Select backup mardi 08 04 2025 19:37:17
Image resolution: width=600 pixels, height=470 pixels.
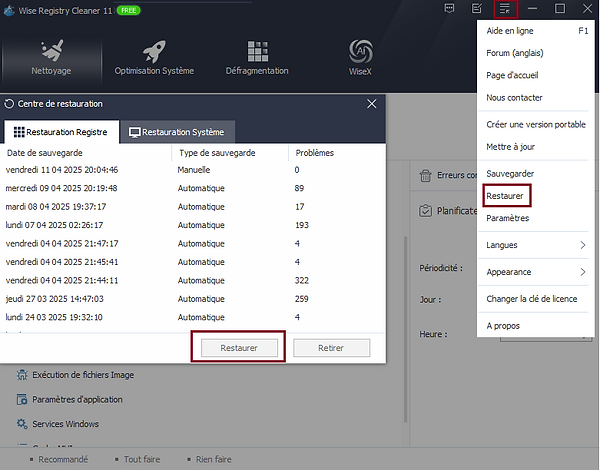pos(193,207)
